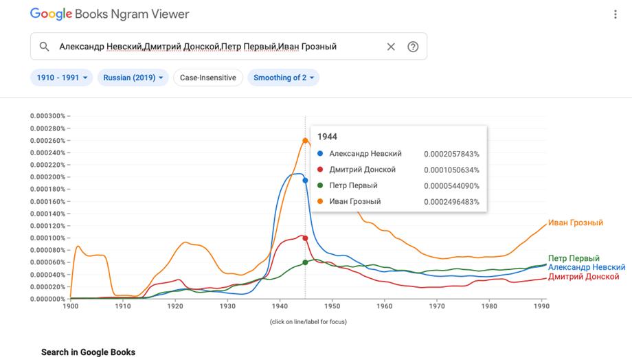Click the Search in Google Books heading
Image resolution: width=632 pixels, height=364 pixels.
[88, 352]
